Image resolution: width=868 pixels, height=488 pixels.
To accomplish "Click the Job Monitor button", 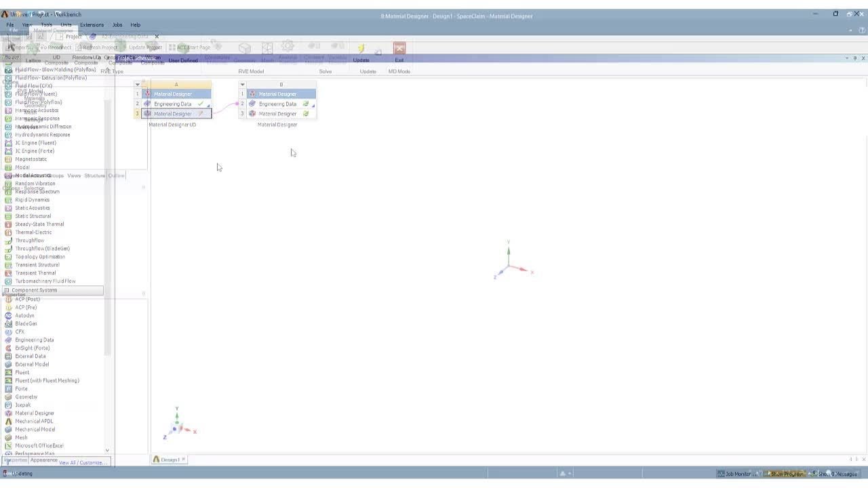I will [738, 474].
